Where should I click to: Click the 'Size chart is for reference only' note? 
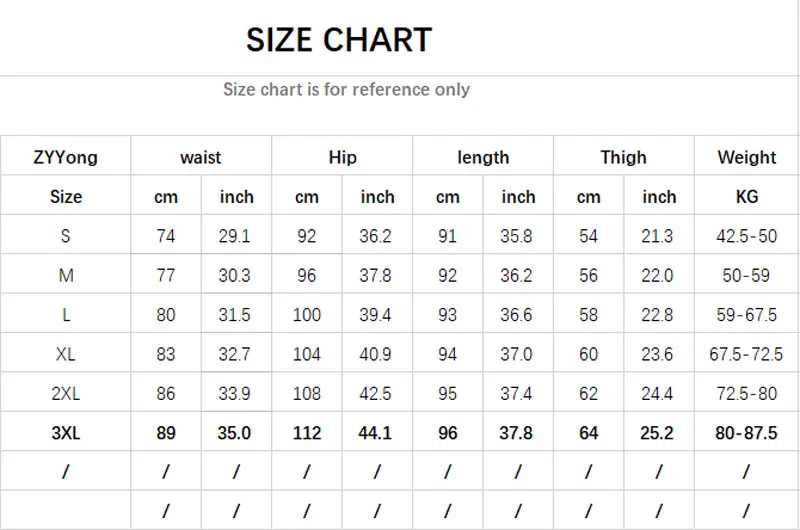click(x=346, y=89)
